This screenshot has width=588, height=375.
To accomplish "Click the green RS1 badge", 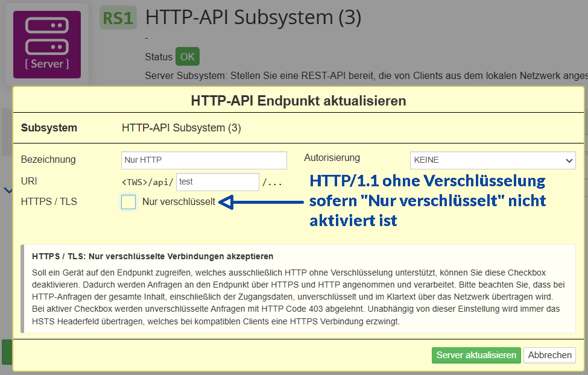I will [118, 18].
